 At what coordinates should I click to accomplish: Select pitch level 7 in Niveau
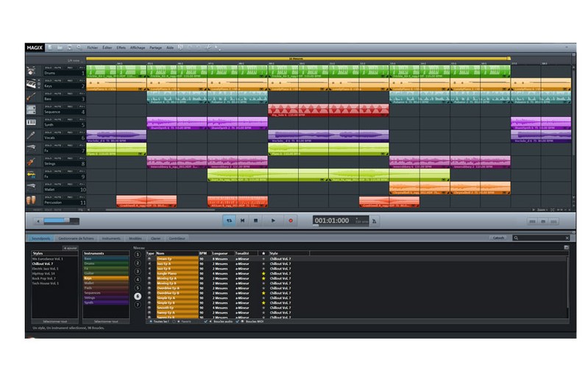pyautogui.click(x=138, y=305)
